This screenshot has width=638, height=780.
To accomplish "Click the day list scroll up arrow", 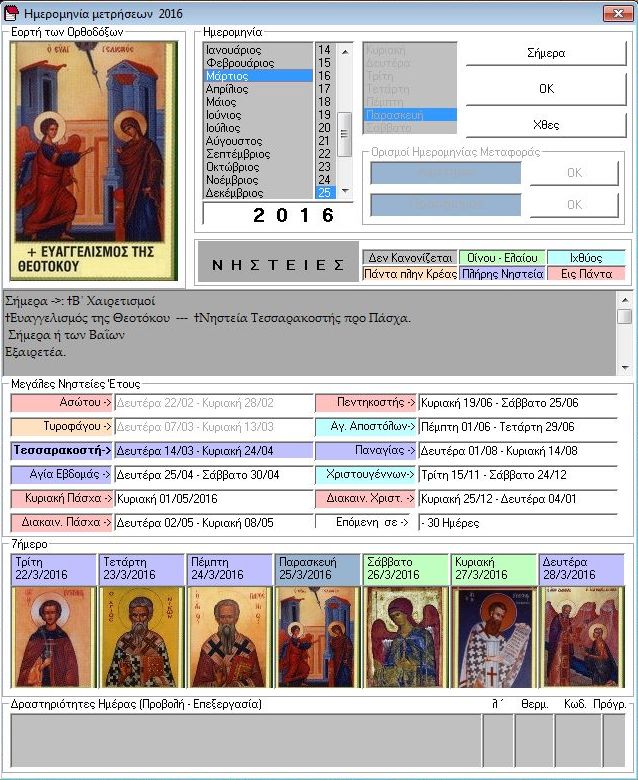I will [345, 51].
